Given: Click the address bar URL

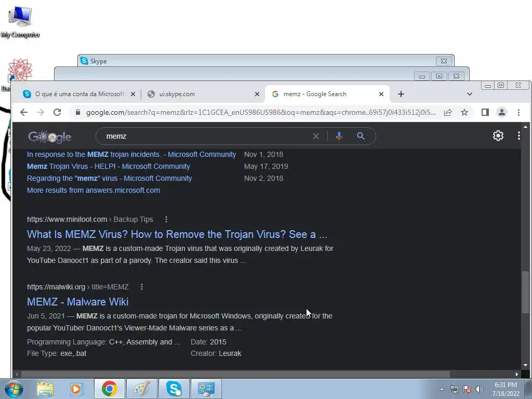Looking at the screenshot, I should (x=261, y=112).
